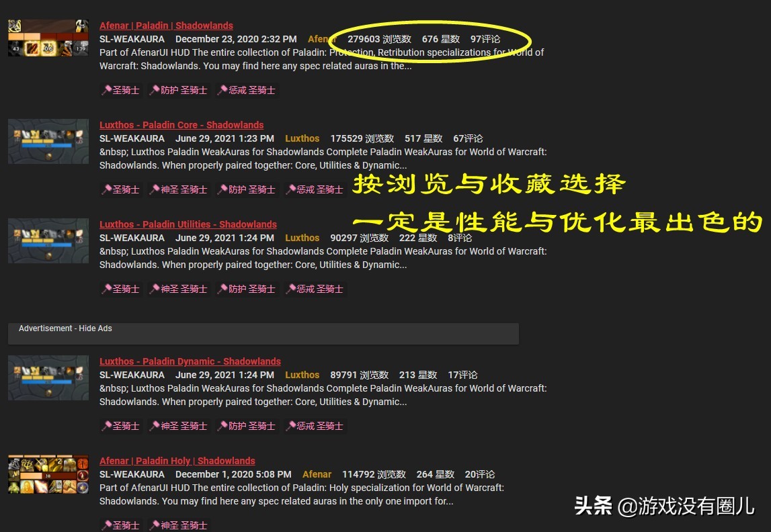771x532 pixels.
Task: Select the 神圣 圣骑士 tag under Afenar Paladin Holy
Action: coord(179,525)
